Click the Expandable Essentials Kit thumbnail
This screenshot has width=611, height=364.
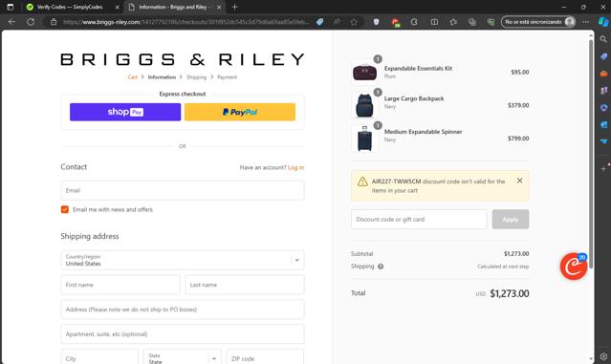364,72
